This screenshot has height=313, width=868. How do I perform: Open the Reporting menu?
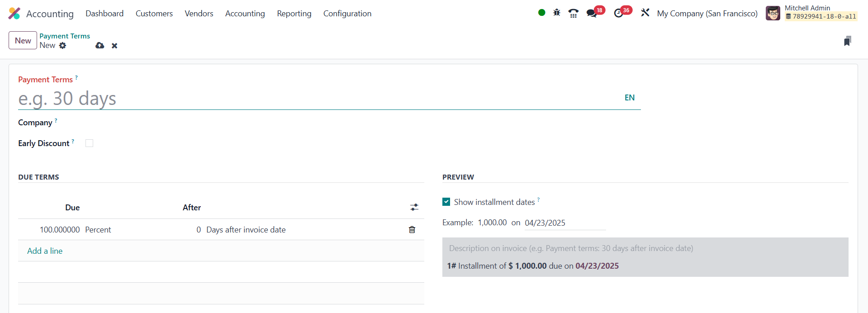point(294,14)
